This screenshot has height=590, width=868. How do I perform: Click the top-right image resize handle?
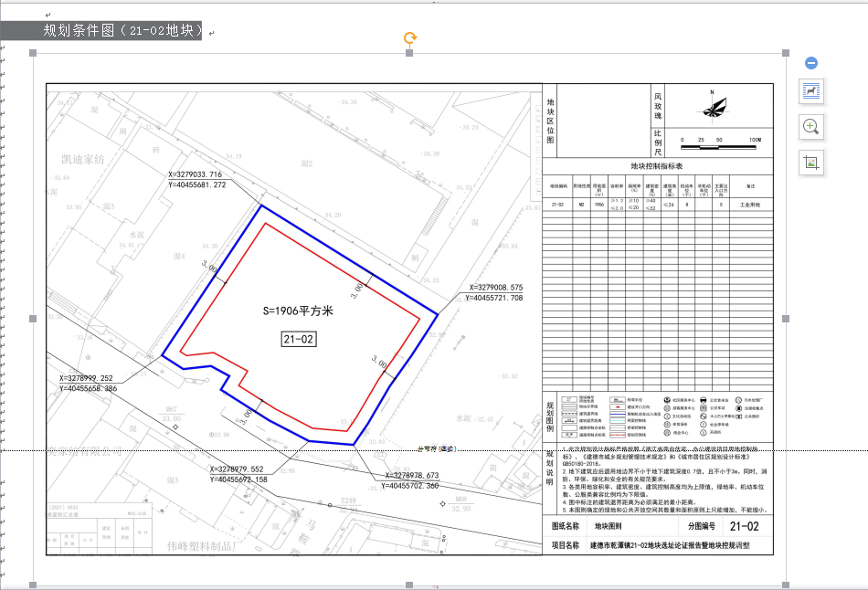(x=785, y=54)
